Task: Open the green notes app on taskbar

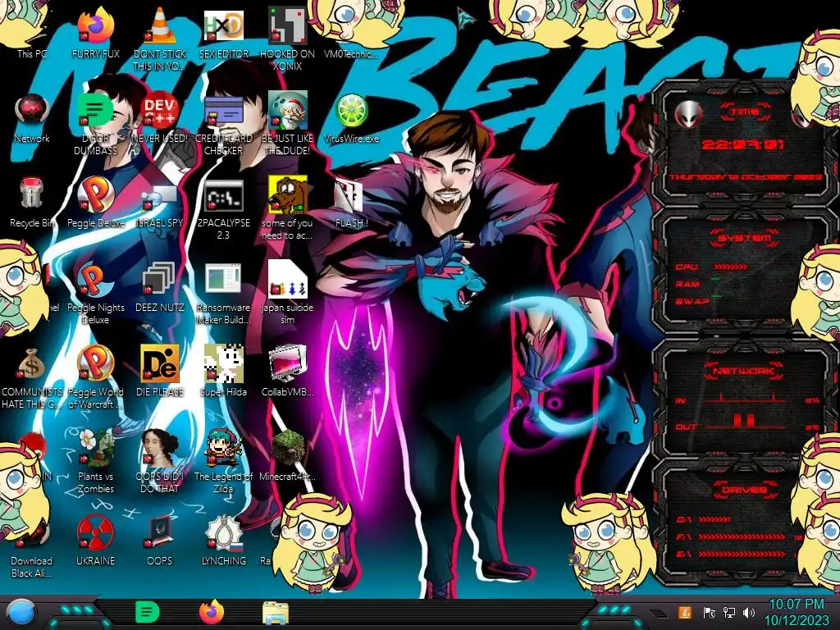Action: coord(148,612)
